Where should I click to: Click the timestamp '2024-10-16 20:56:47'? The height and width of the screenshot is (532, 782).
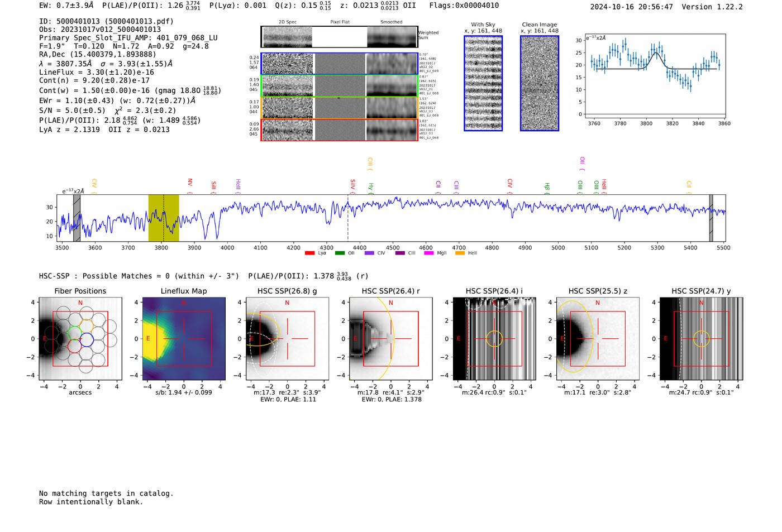click(632, 7)
